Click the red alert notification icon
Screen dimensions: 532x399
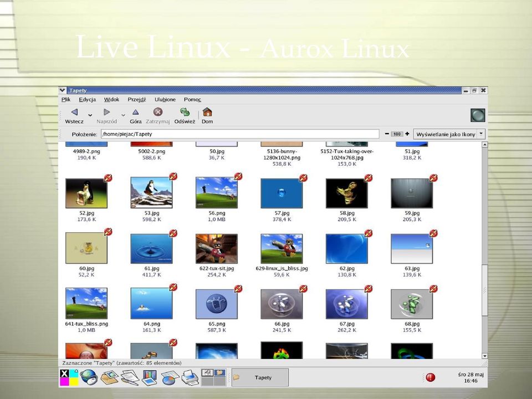tap(430, 377)
